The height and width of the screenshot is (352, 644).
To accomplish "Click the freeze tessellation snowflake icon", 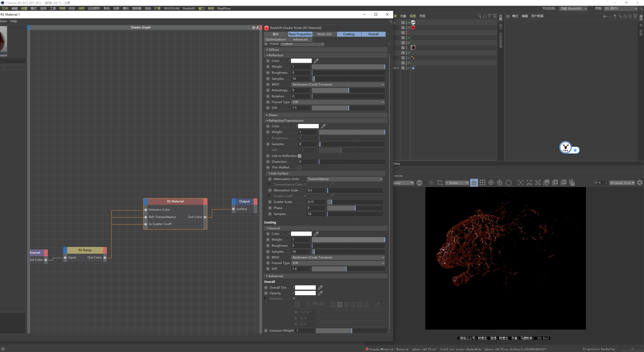I will pos(491,183).
